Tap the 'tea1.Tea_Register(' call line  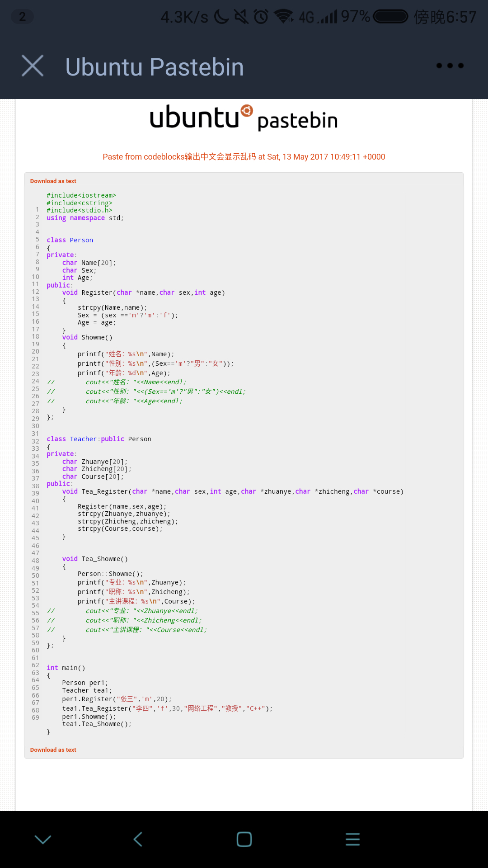[168, 708]
